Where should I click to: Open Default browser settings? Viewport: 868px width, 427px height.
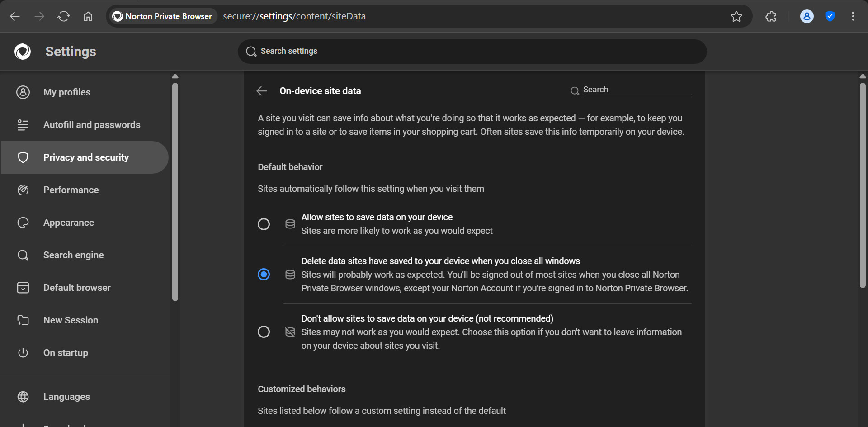pyautogui.click(x=85, y=288)
